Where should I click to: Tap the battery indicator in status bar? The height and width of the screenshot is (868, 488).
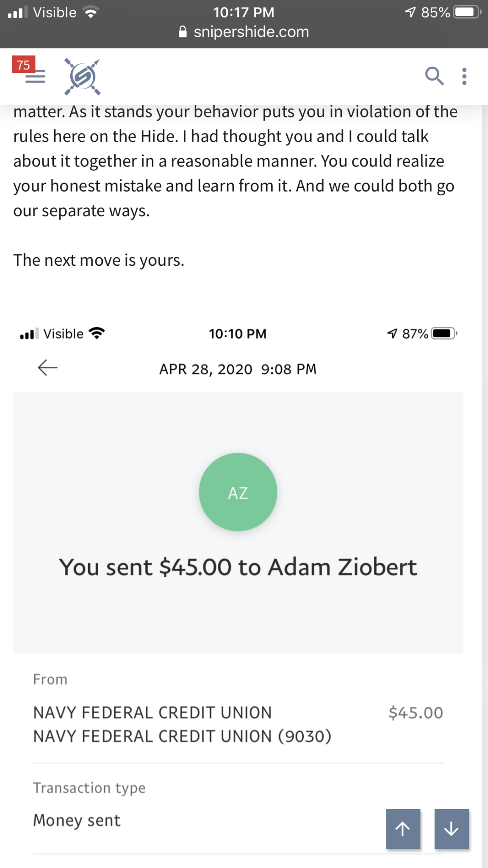pyautogui.click(x=467, y=12)
